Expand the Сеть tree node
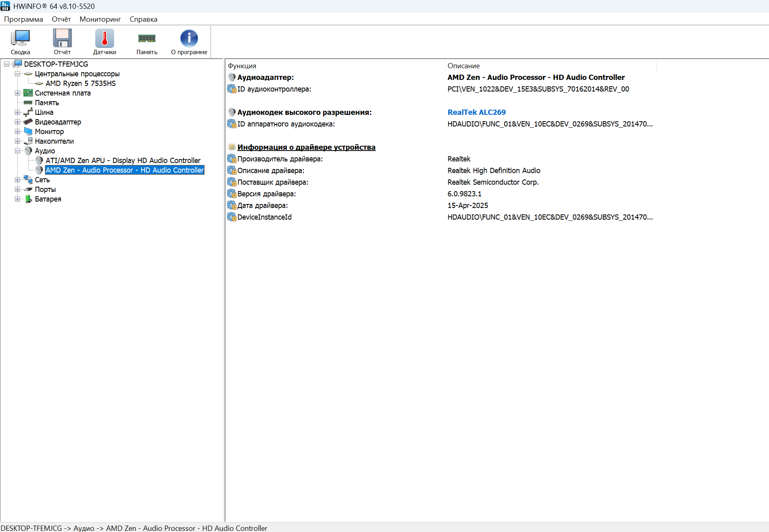 [17, 180]
